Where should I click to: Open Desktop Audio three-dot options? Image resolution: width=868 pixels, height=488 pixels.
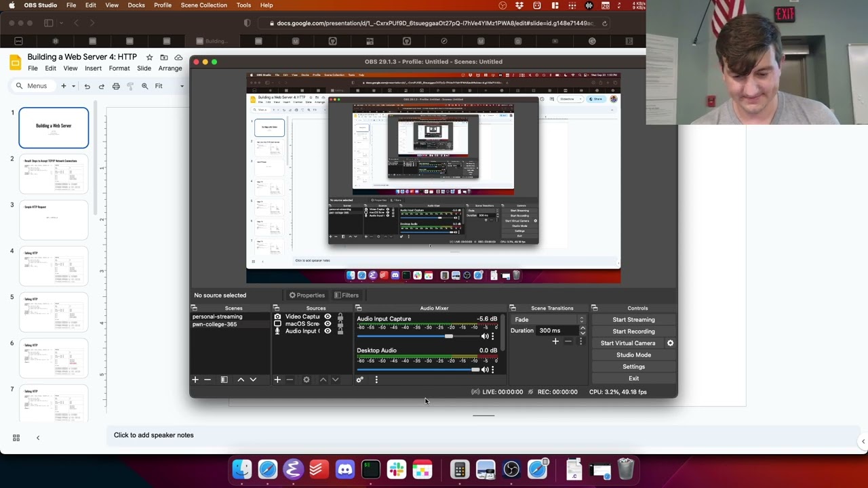[493, 369]
